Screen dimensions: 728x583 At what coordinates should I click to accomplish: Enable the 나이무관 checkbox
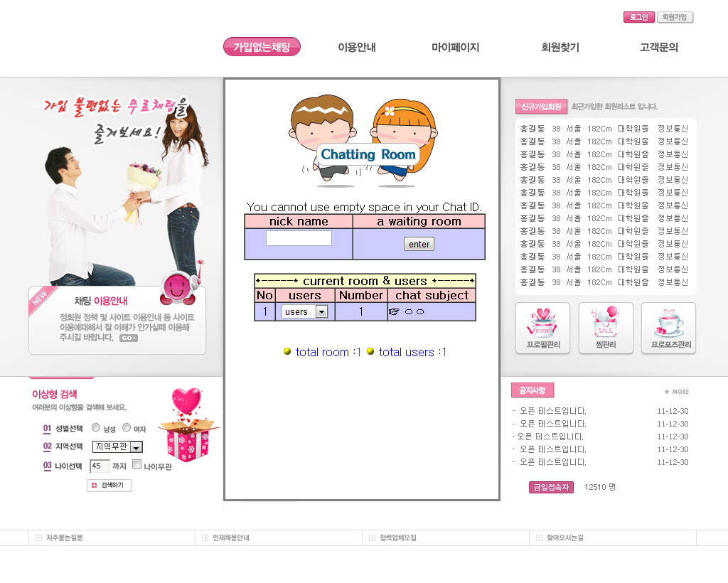pos(136,465)
